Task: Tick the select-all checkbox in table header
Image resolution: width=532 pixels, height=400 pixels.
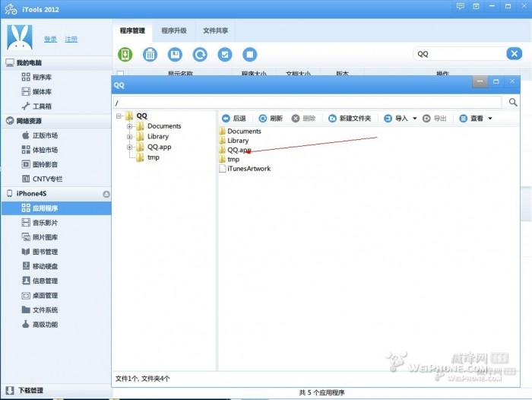Action: tap(120, 74)
